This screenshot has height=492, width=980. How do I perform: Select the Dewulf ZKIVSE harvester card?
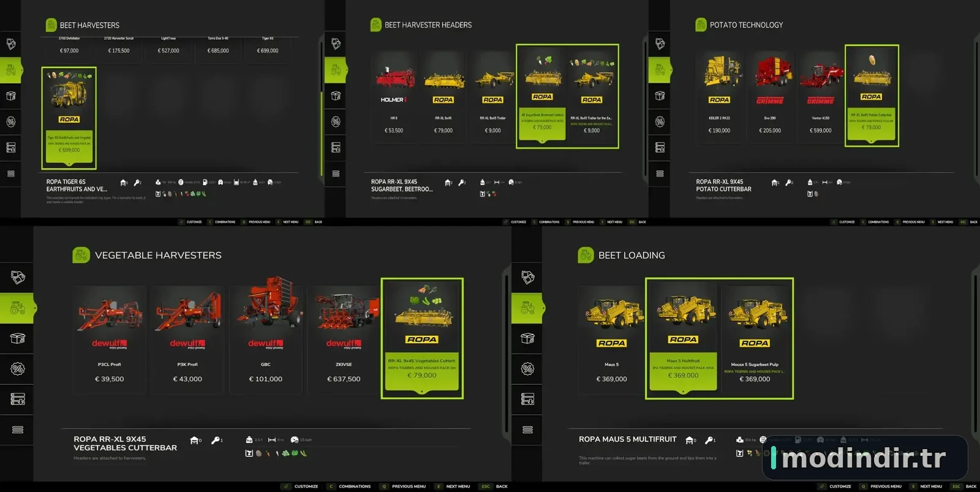point(344,339)
